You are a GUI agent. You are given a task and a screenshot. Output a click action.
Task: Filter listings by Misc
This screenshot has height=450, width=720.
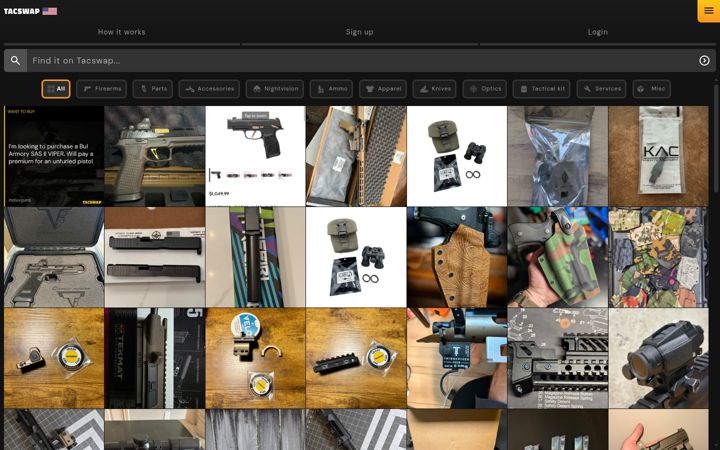pyautogui.click(x=652, y=89)
